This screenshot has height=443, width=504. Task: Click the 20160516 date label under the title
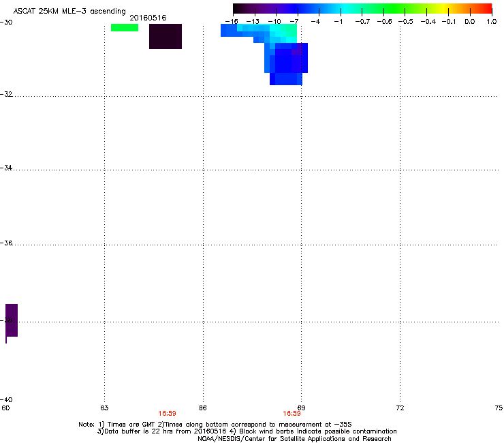point(148,18)
